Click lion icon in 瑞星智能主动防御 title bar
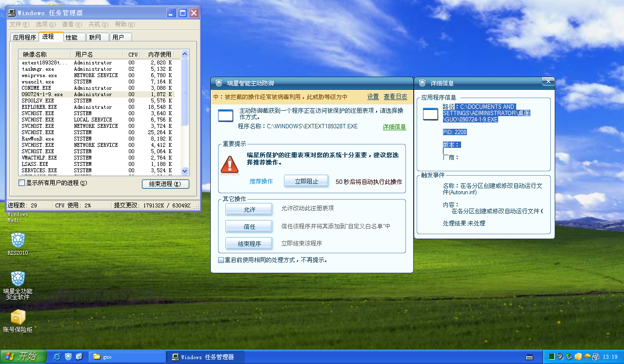This screenshot has width=624, height=364. point(219,83)
